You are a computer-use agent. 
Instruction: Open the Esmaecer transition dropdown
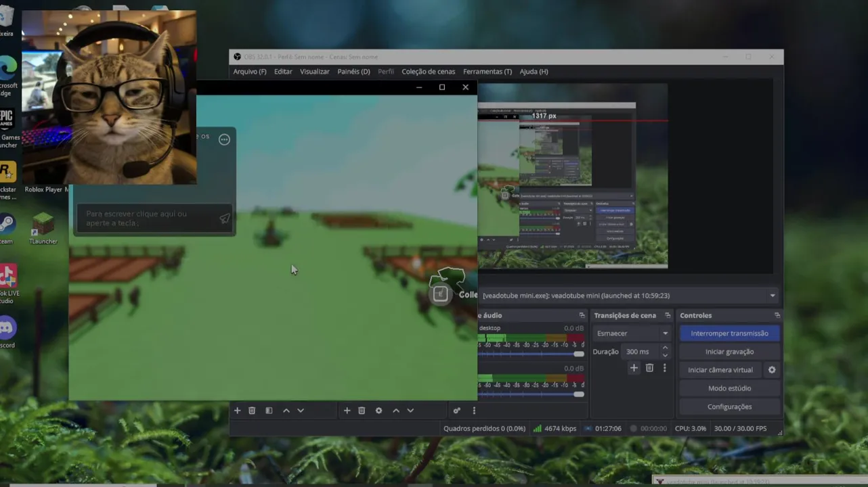(632, 333)
